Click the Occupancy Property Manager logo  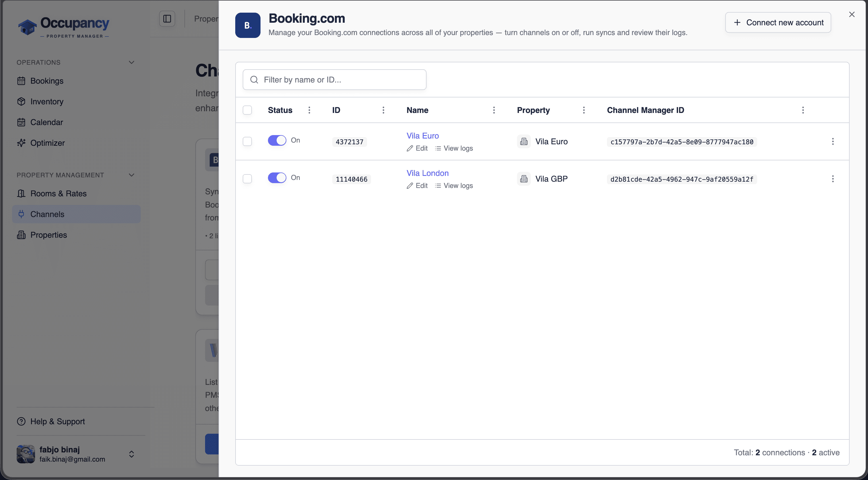tap(63, 27)
